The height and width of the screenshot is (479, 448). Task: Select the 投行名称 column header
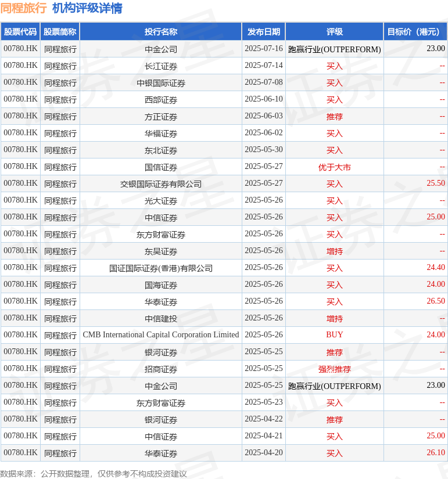(161, 32)
